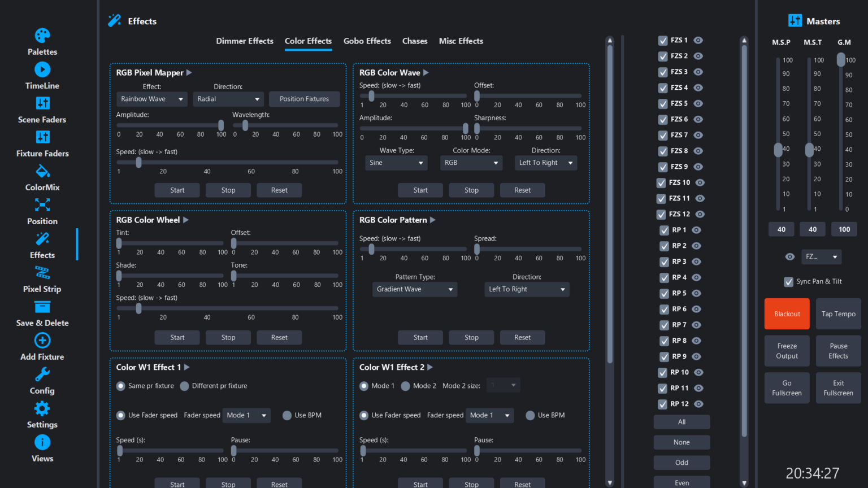
Task: Open the Rainbow Wave effect dropdown
Action: coord(151,99)
